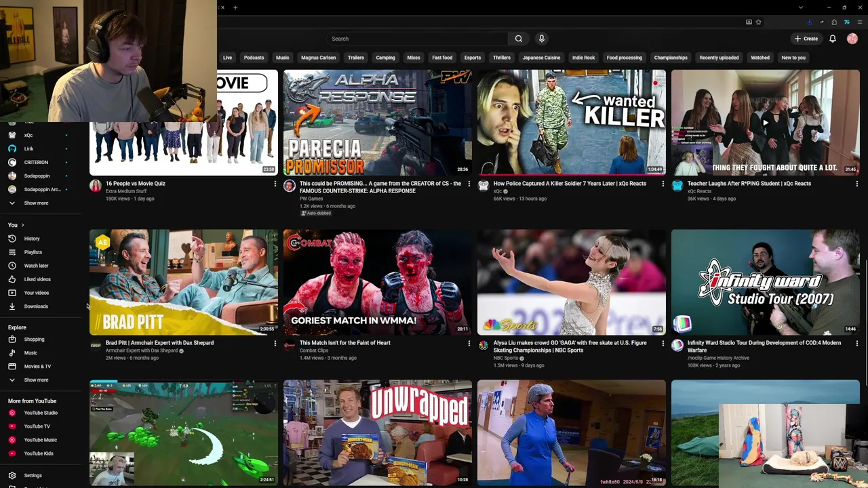Open the browser hamburger application menu

tap(859, 22)
